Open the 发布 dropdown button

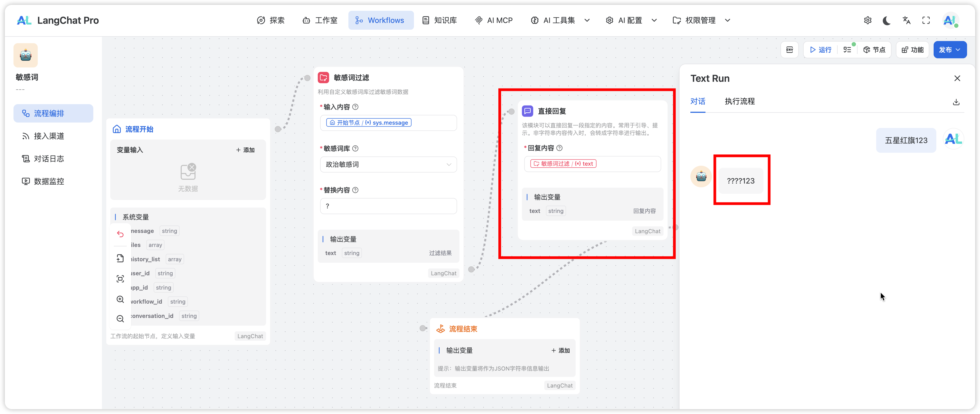click(x=950, y=50)
